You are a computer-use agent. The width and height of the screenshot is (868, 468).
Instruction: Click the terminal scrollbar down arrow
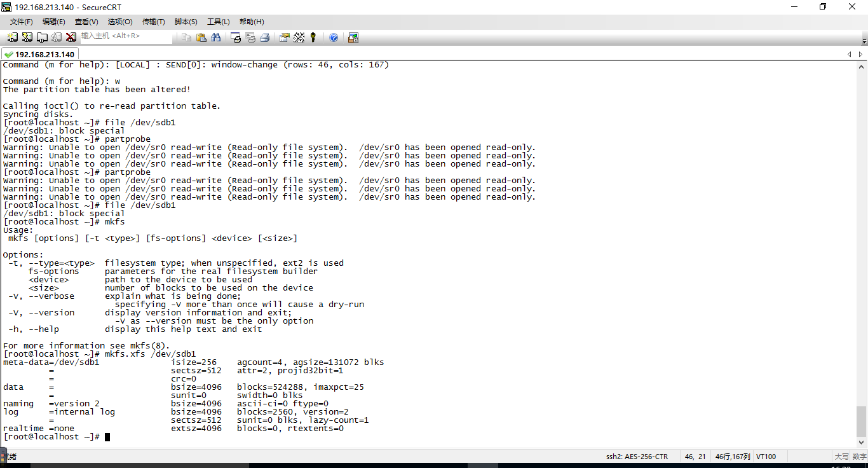862,443
